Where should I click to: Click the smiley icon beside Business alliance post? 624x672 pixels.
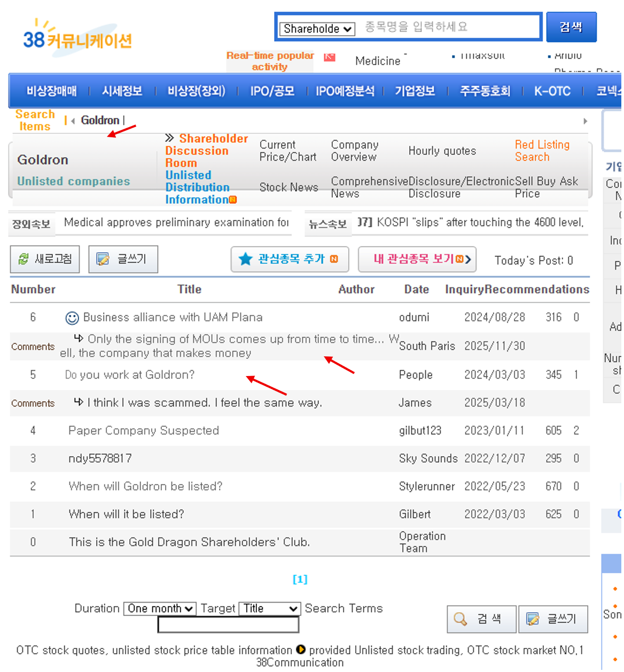[72, 318]
